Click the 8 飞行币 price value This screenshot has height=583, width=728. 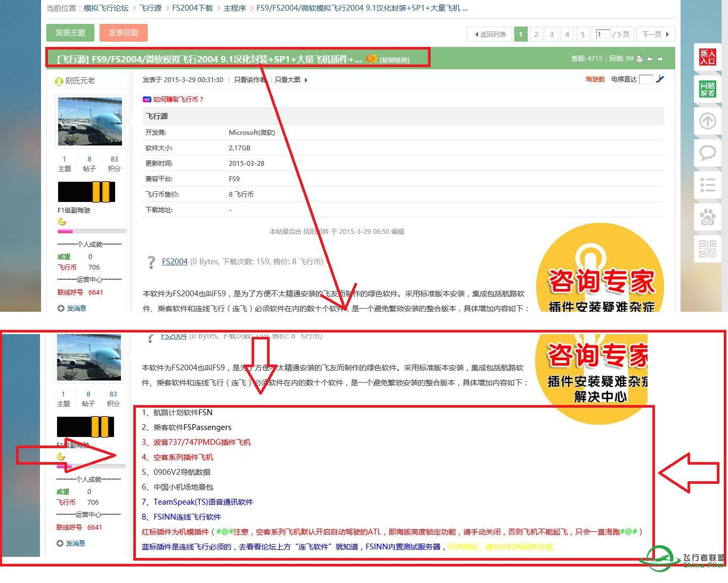[x=241, y=195]
